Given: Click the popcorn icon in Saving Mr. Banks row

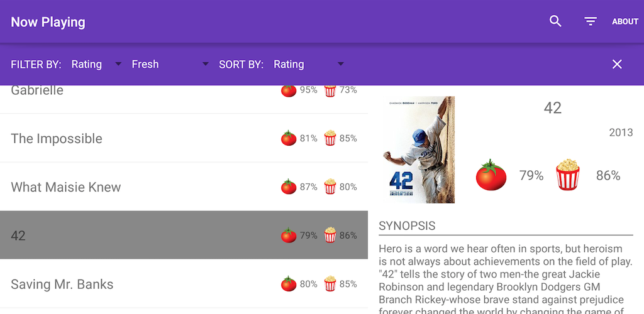Looking at the screenshot, I should pos(330,284).
